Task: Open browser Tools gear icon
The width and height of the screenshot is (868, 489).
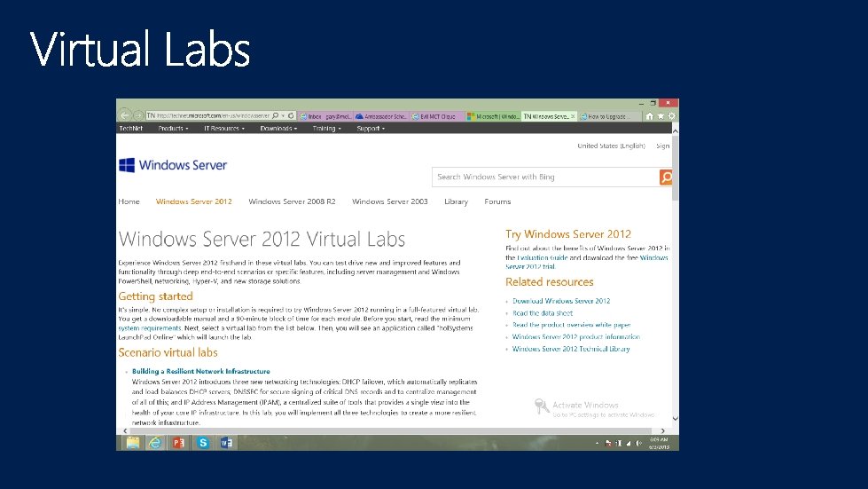Action: 671,116
